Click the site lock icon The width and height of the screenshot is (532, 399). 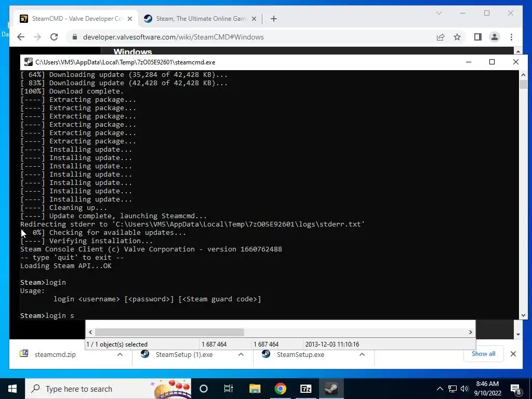point(75,37)
